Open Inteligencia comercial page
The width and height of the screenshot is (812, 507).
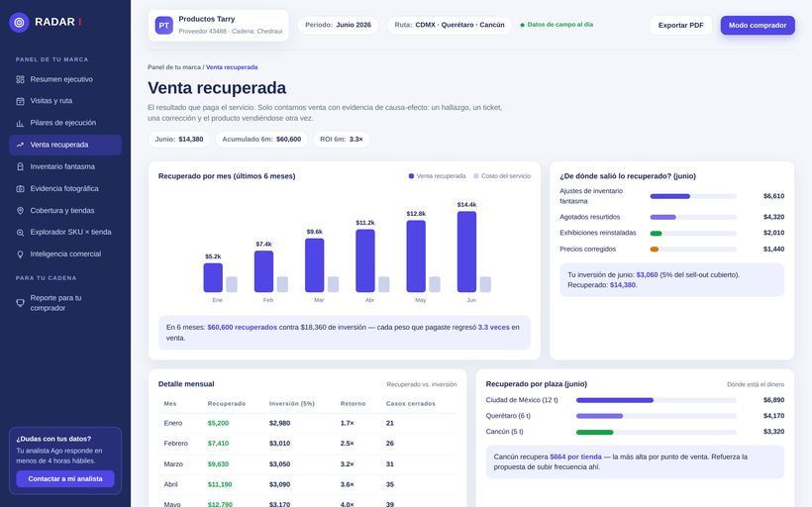pyautogui.click(x=65, y=254)
